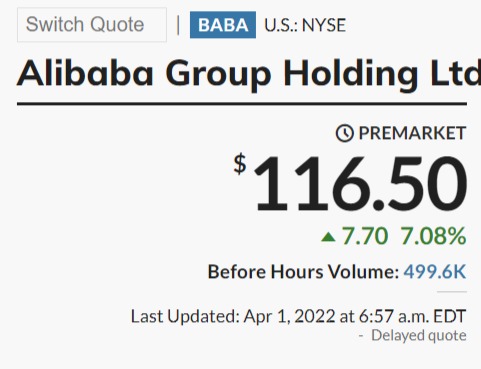Click the 6:57 a.m. EDT time text

tap(412, 316)
